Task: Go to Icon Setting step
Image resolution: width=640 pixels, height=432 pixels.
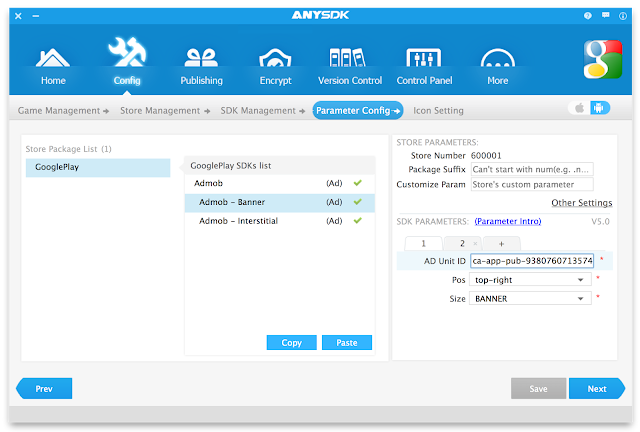Action: point(438,111)
